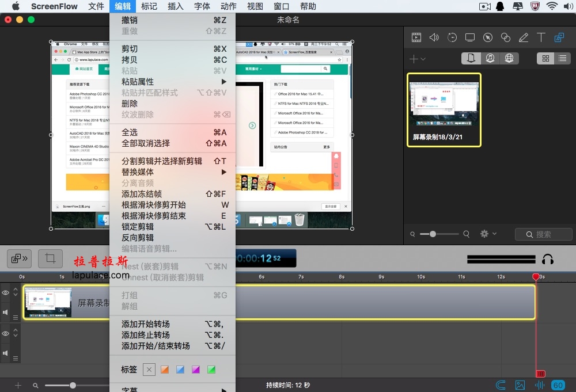Open the gear settings dropdown in media library

[488, 234]
